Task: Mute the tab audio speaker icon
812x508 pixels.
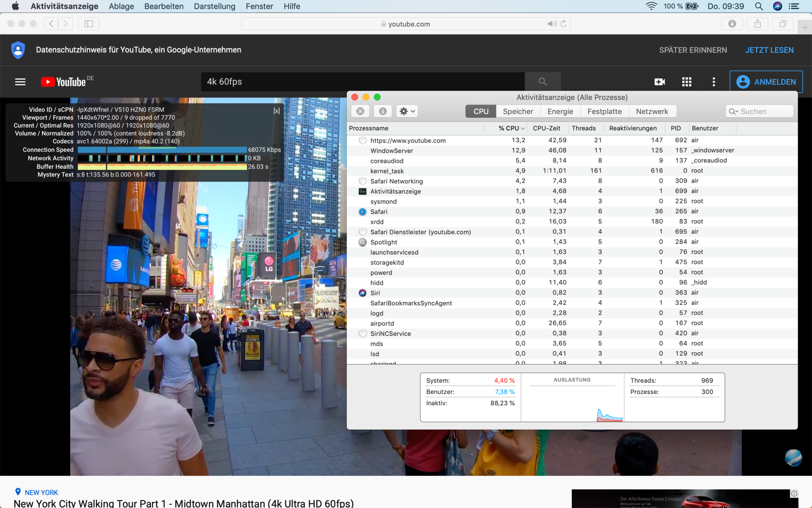Action: coord(551,24)
